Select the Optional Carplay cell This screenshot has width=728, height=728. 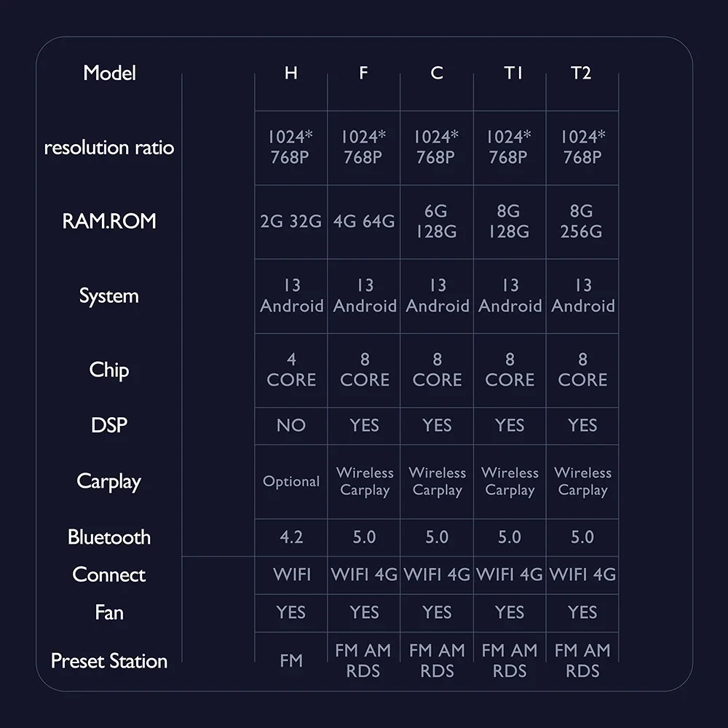(291, 481)
